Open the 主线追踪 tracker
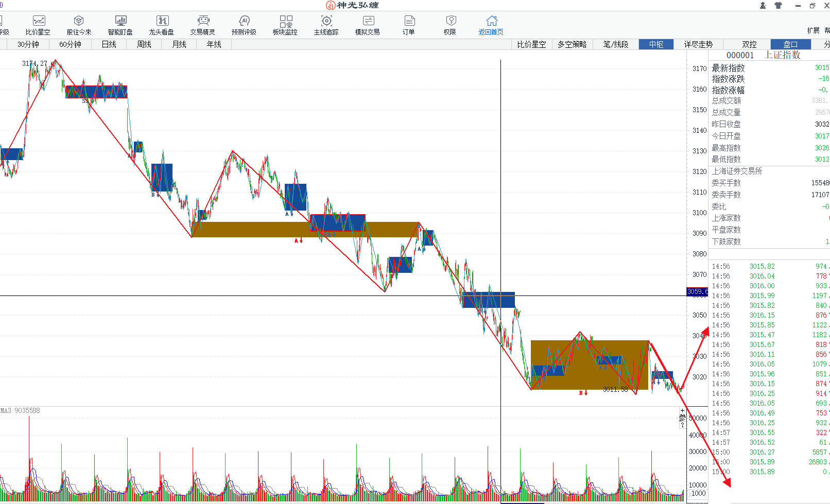Screen dimensions: 830x504 (326, 25)
